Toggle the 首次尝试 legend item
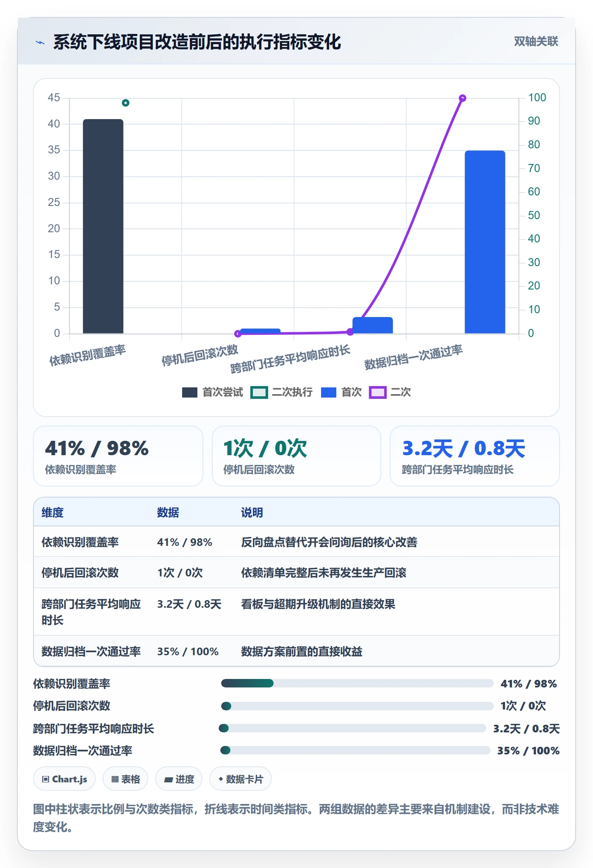Screen dimensions: 593x868 [213, 392]
